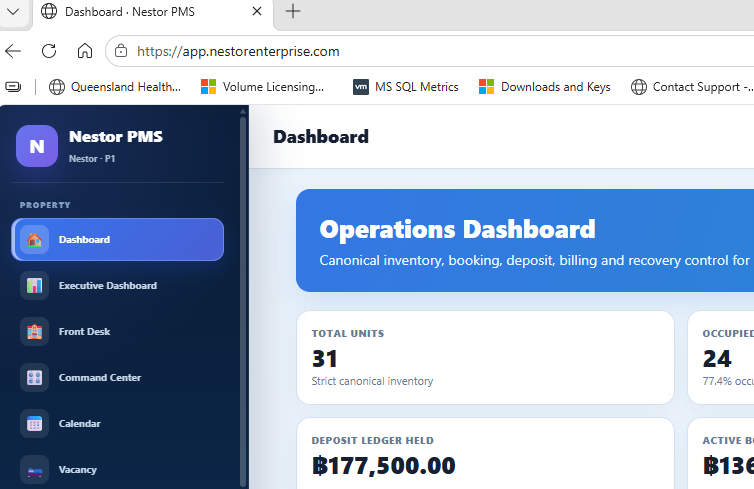The image size is (754, 489).
Task: Open the Volume Licensing bookmark
Action: (263, 87)
